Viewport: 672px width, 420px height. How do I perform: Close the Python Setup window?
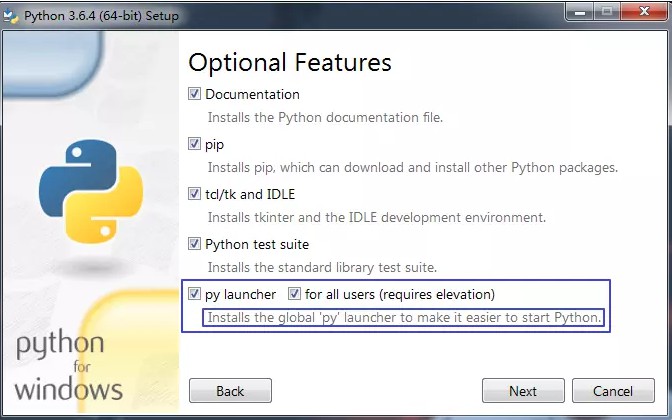(644, 12)
